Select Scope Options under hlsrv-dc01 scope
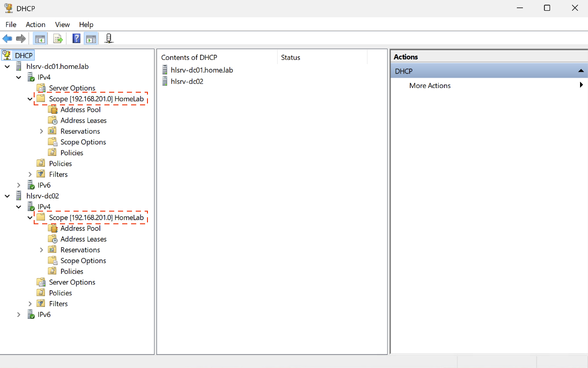 coord(83,142)
